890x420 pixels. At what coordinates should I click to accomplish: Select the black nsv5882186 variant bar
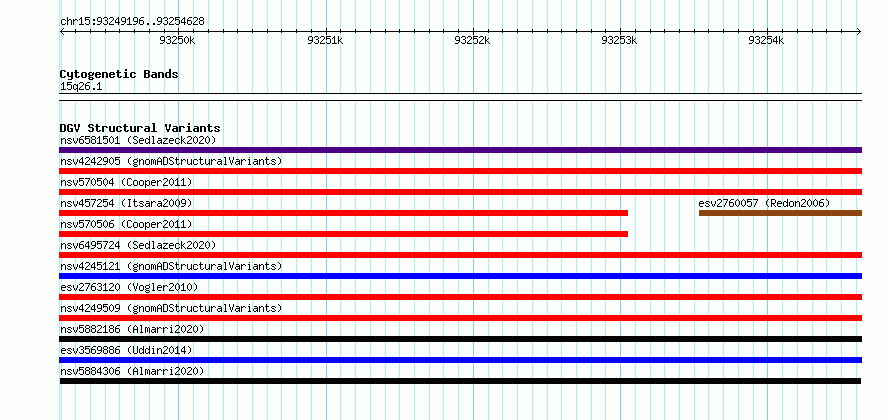tap(460, 339)
